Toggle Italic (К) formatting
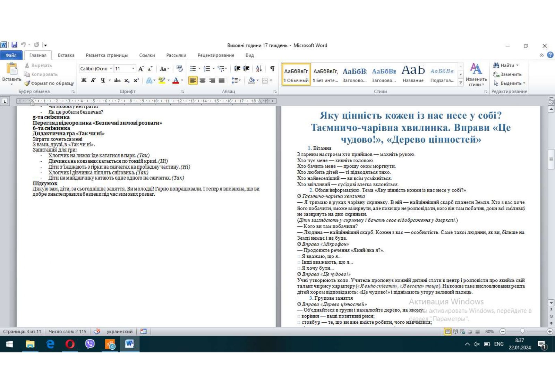The width and height of the screenshot is (555, 392). [93, 80]
